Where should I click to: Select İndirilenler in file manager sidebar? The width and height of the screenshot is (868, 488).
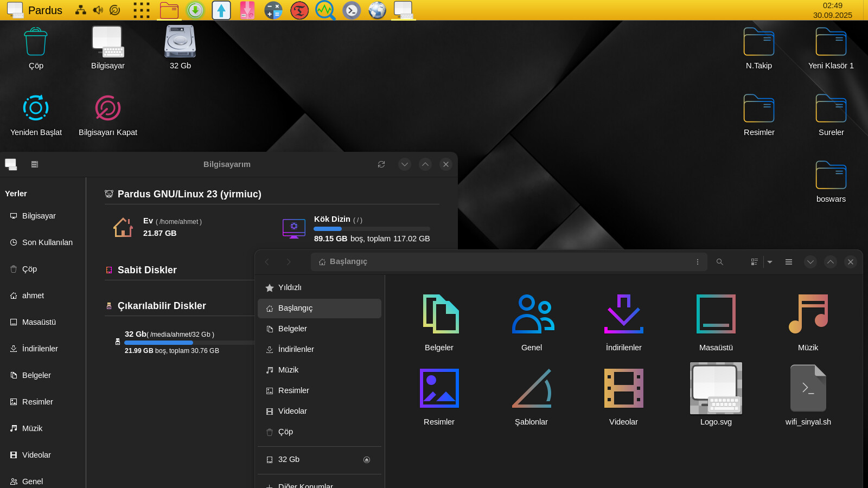pos(296,349)
